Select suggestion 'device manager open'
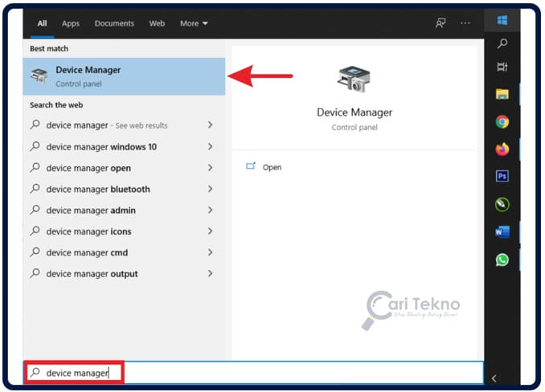 point(124,168)
